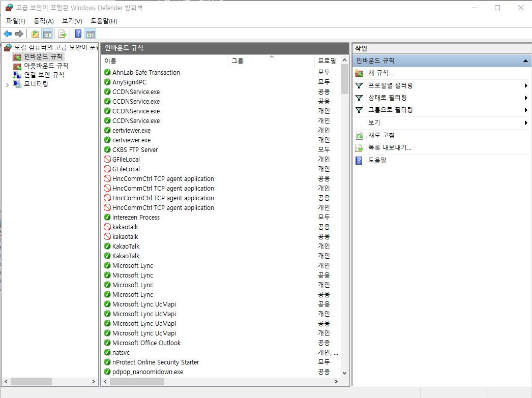Click the blocked icon next to GFileLocal rule

pos(106,159)
